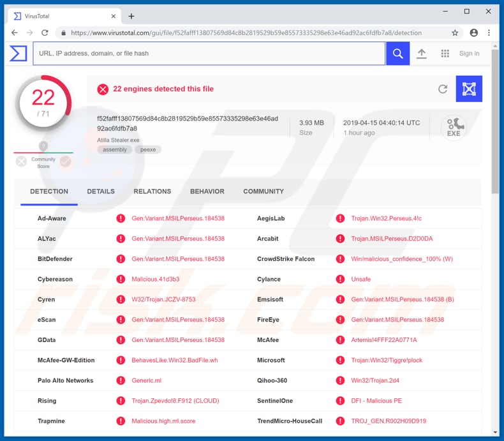The image size is (504, 441).
Task: Click the Community Score bar
Action: pos(43,153)
